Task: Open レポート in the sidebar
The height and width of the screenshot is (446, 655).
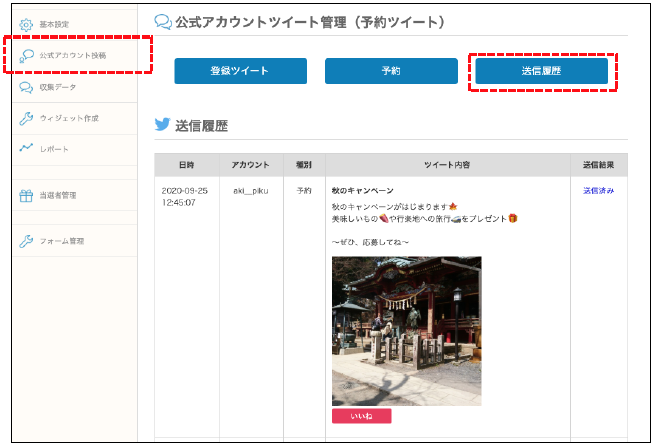Action: point(75,150)
